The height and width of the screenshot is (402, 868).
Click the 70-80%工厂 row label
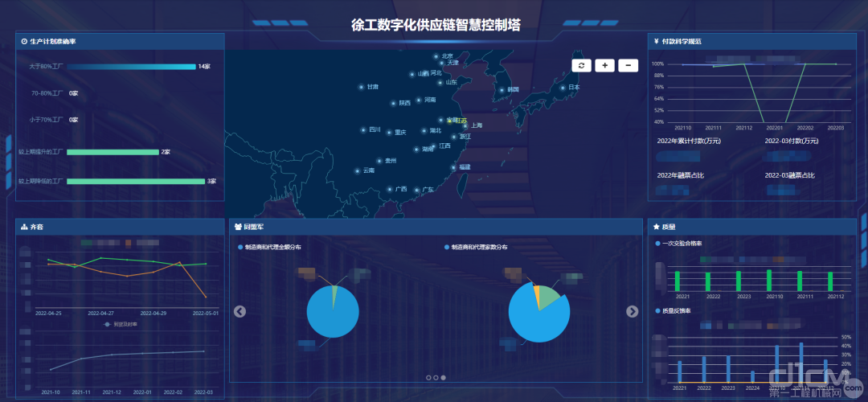coord(47,93)
